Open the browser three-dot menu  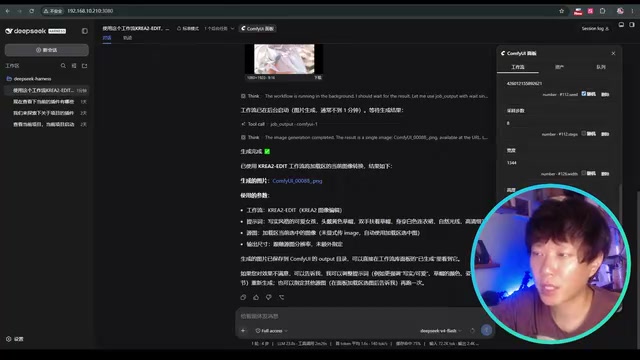pyautogui.click(x=632, y=11)
